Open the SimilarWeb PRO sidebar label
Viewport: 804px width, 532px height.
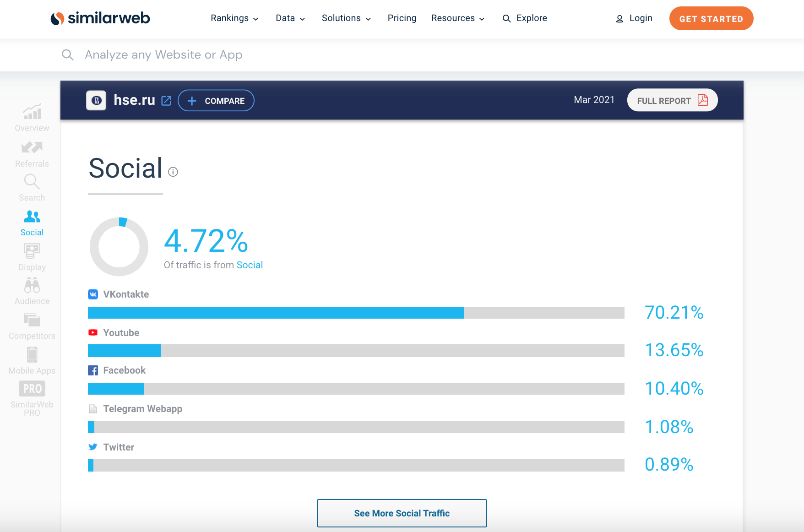point(32,408)
